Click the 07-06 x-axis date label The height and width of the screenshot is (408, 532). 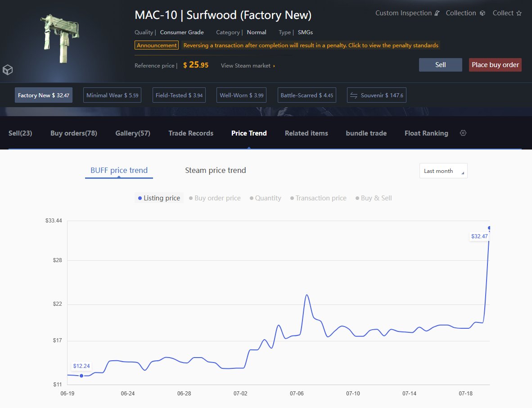point(297,394)
